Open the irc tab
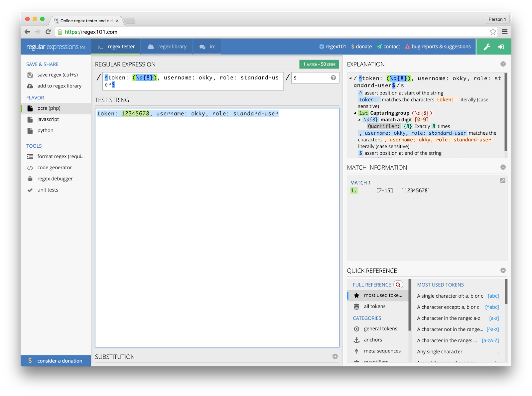 pos(207,47)
